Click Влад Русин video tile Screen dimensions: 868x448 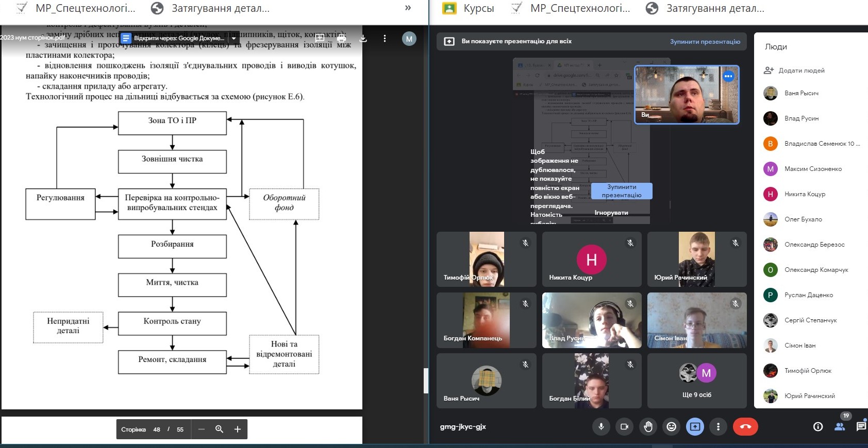coord(592,320)
